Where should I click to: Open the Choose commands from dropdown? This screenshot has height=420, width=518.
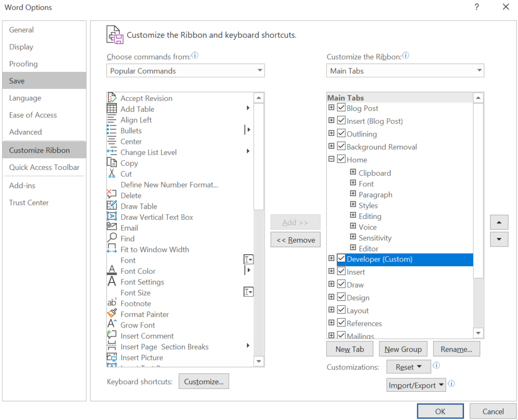[185, 71]
